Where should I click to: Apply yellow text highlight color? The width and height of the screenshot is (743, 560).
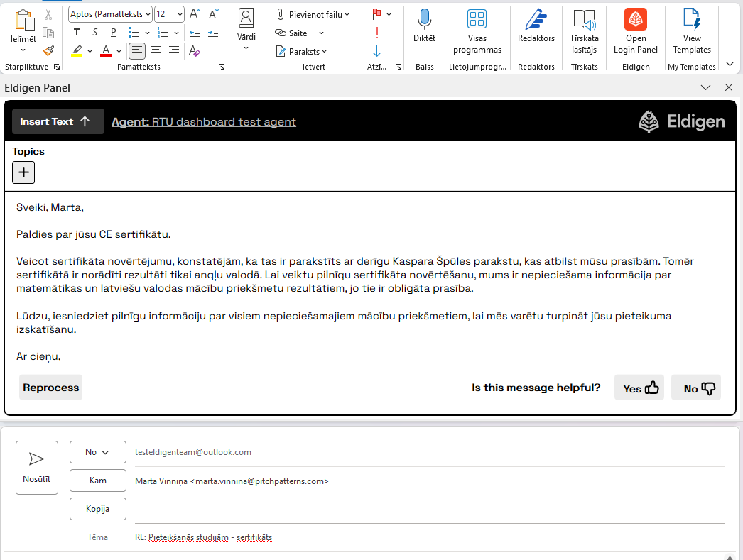(77, 50)
